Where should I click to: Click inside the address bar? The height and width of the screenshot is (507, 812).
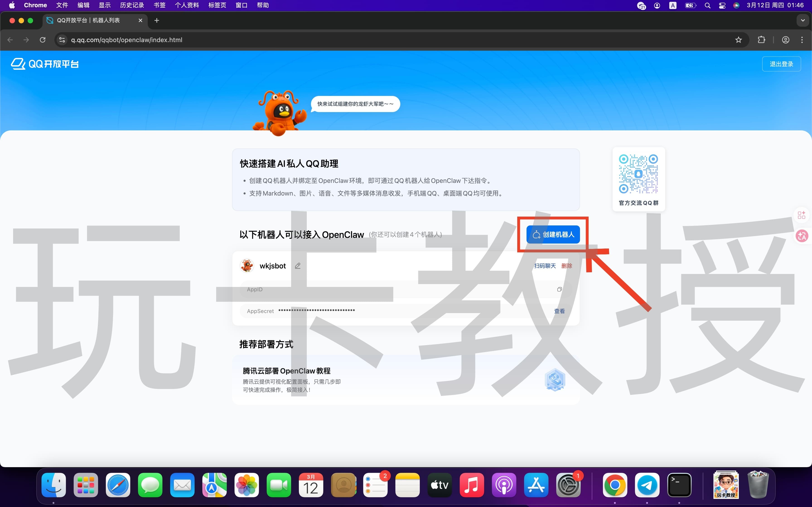tap(235, 40)
